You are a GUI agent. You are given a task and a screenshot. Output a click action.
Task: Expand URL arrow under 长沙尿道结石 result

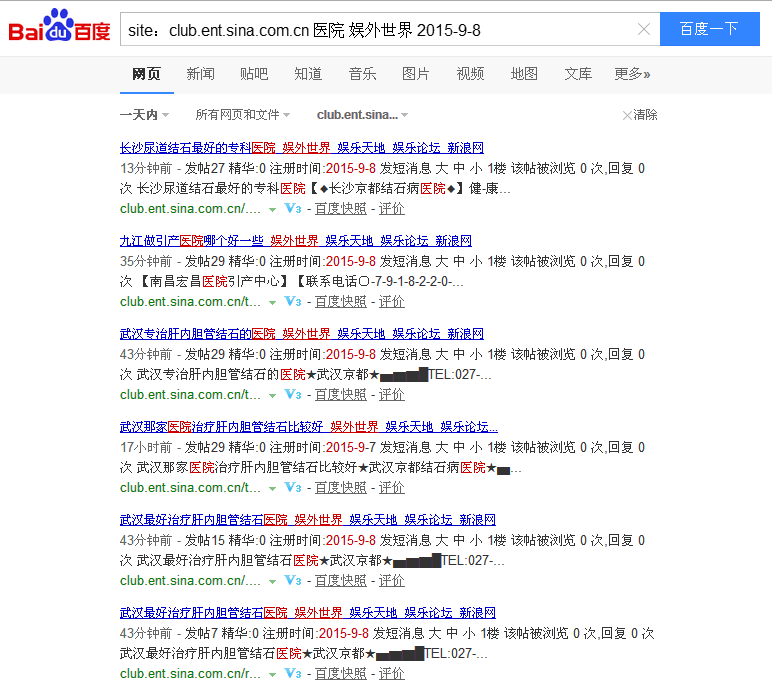tap(272, 210)
